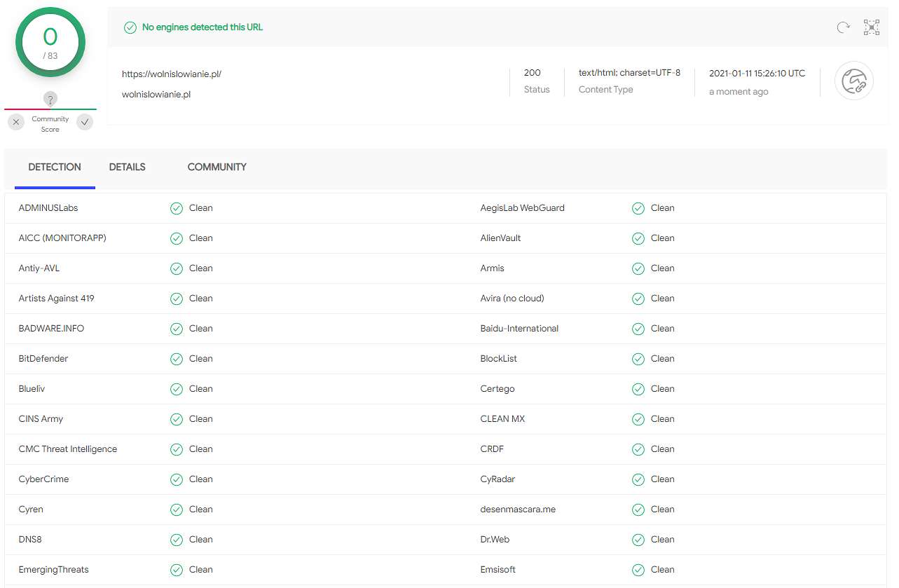Image resolution: width=899 pixels, height=588 pixels.
Task: Vote malicious with the X community icon
Action: 17,122
